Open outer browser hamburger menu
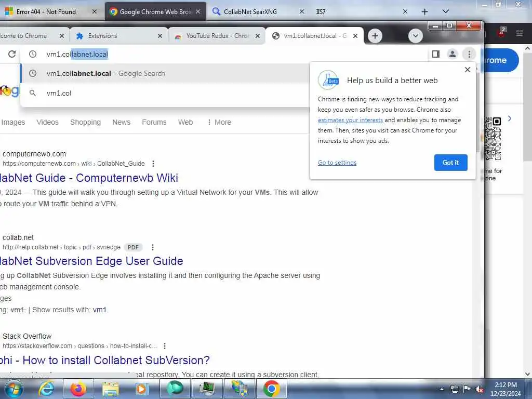 point(520,33)
